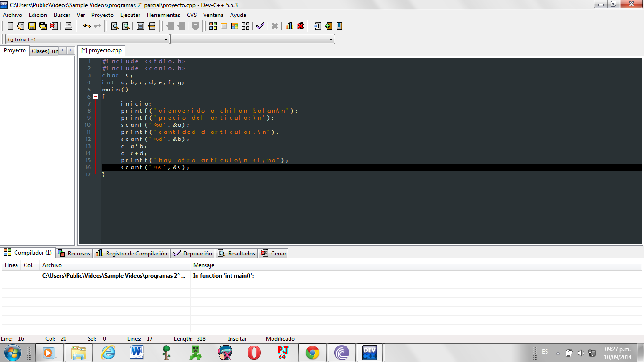This screenshot has height=362, width=644.
Task: Close the file using red X page icon
Action: click(54, 26)
